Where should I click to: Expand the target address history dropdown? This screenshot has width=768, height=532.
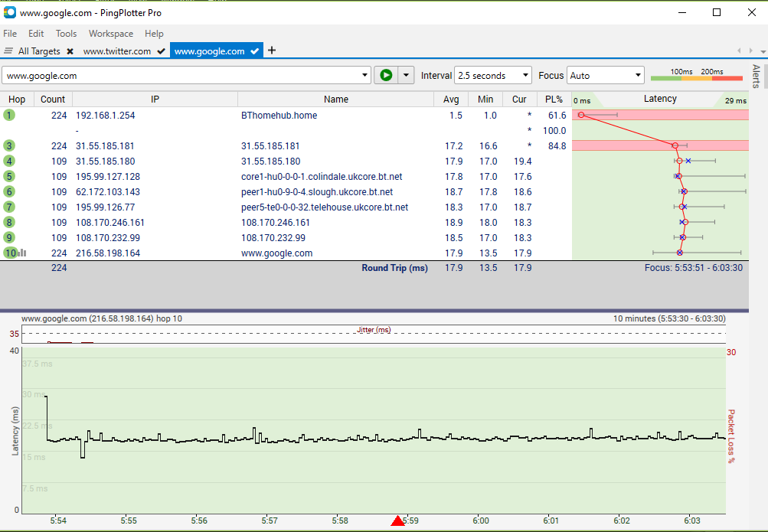[366, 75]
